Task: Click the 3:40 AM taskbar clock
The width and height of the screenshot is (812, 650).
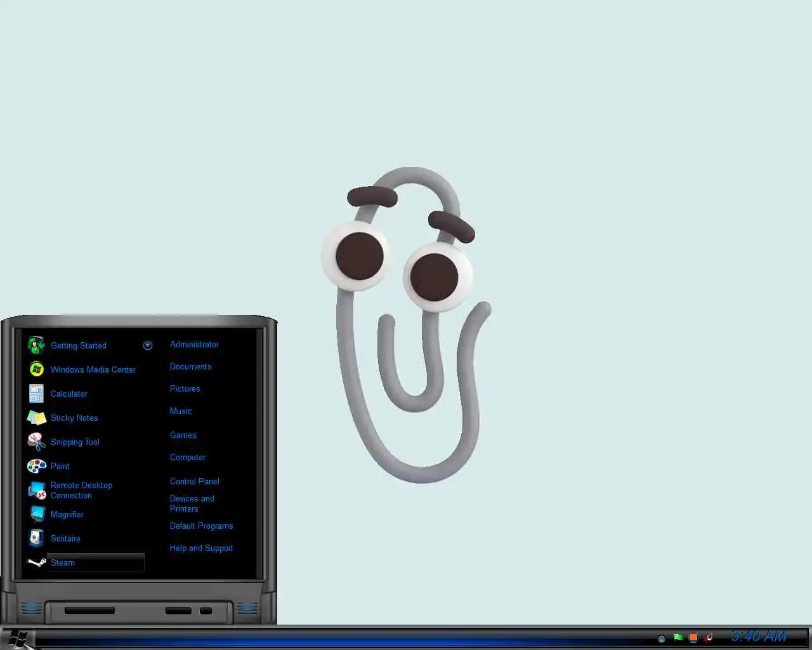Action: tap(759, 636)
